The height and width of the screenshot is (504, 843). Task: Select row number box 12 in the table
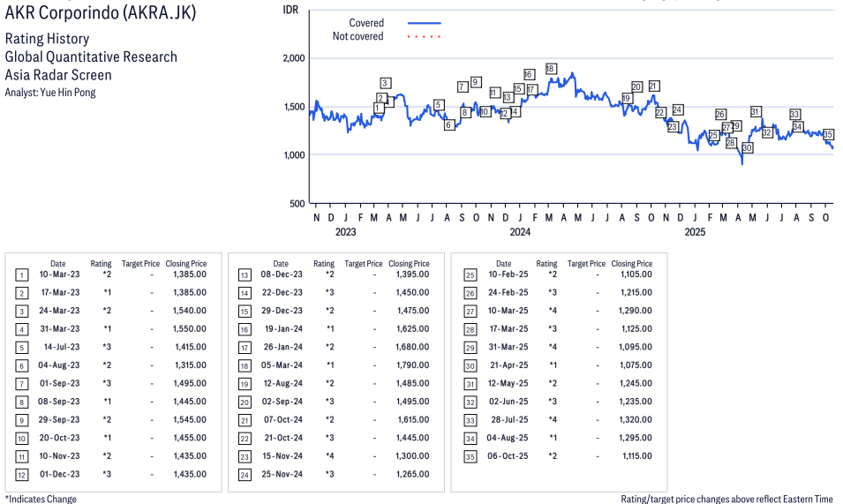point(21,474)
